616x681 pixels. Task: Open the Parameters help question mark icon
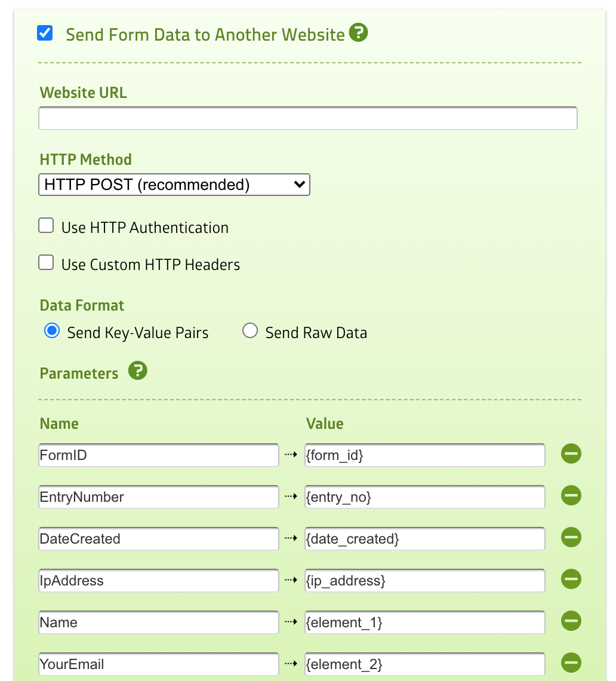[x=137, y=371]
